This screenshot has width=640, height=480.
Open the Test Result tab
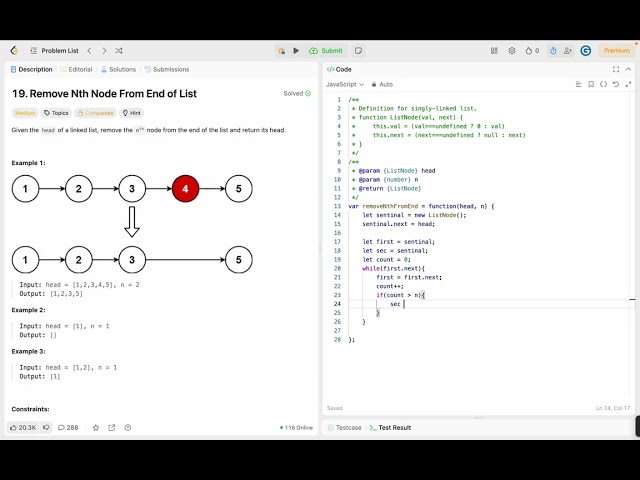click(390, 428)
